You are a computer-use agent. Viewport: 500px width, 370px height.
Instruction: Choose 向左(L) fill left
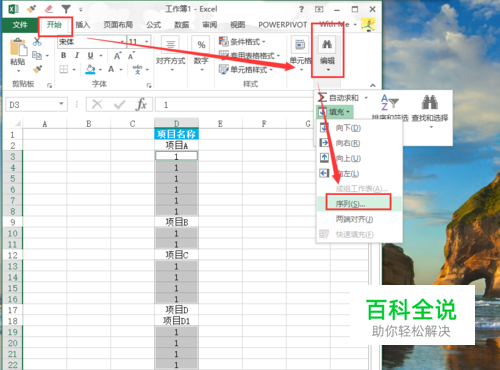(x=359, y=174)
